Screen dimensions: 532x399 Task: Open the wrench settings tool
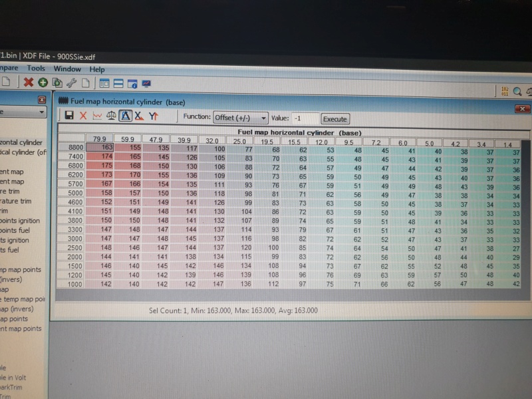pos(71,82)
